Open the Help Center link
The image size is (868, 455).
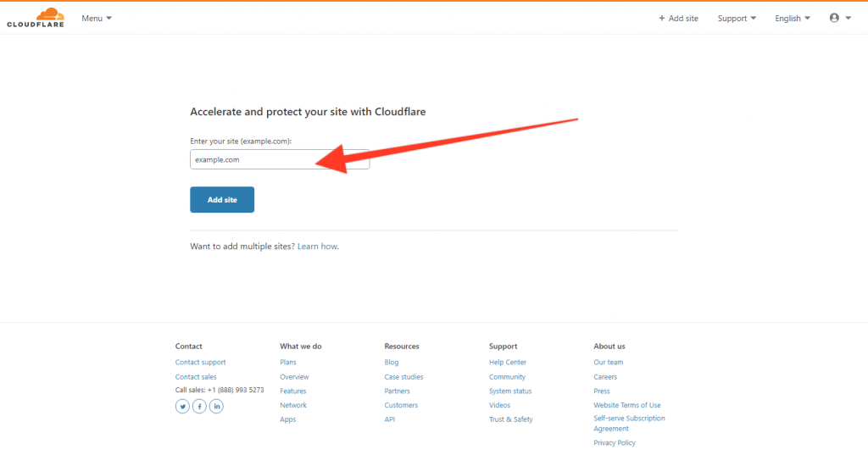click(508, 362)
